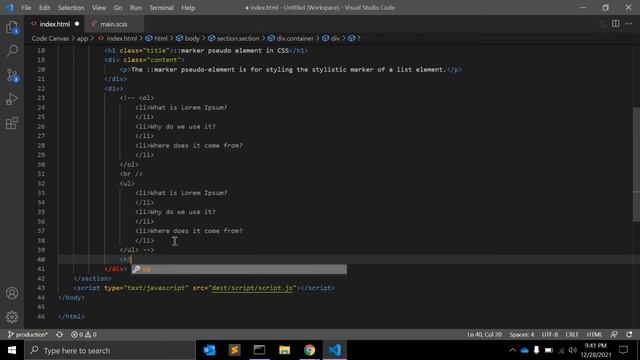
Task: Open the Search view in activity bar
Action: pyautogui.click(x=12, y=51)
